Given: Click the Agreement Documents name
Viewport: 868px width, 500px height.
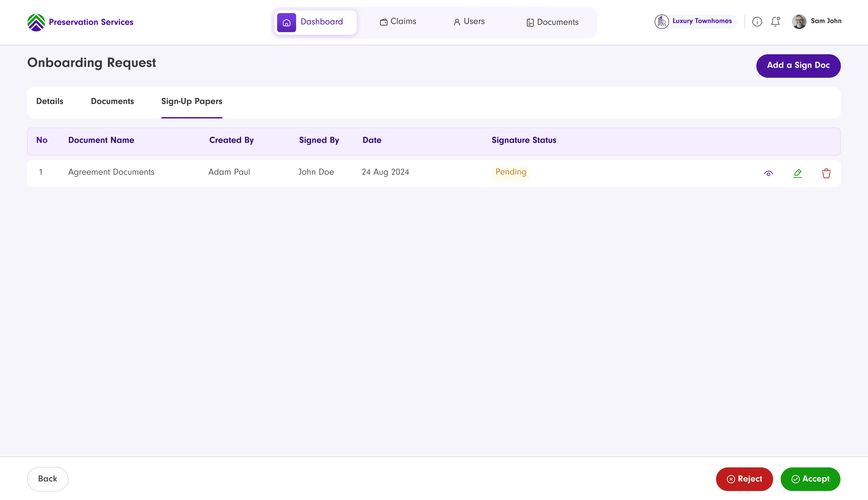Looking at the screenshot, I should click(111, 172).
